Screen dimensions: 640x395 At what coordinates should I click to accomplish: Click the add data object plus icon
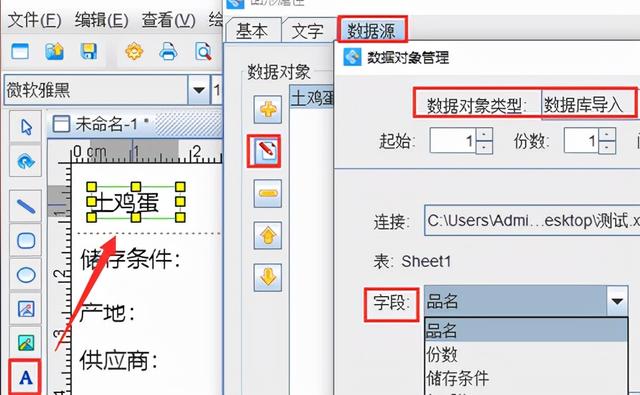[x=267, y=110]
